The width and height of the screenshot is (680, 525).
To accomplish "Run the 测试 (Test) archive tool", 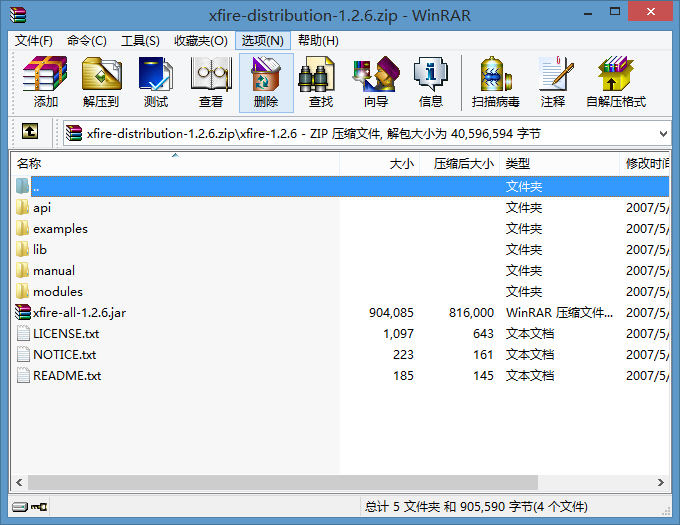I will [x=156, y=82].
